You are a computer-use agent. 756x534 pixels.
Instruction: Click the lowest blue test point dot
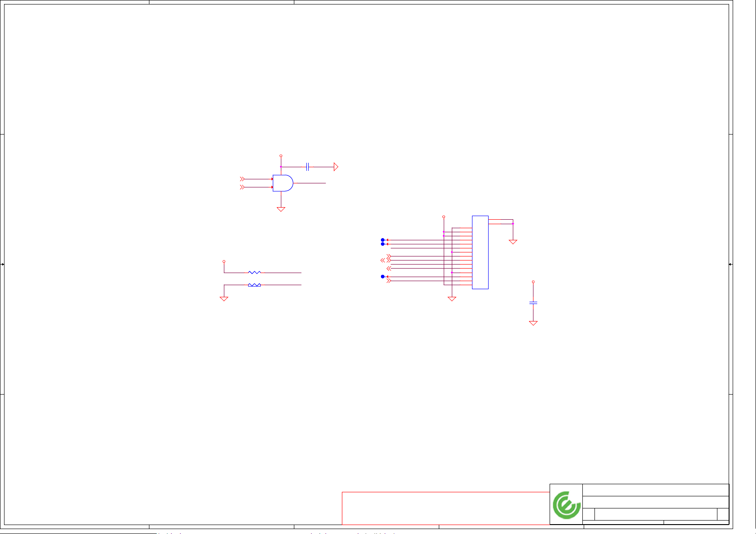coord(383,277)
